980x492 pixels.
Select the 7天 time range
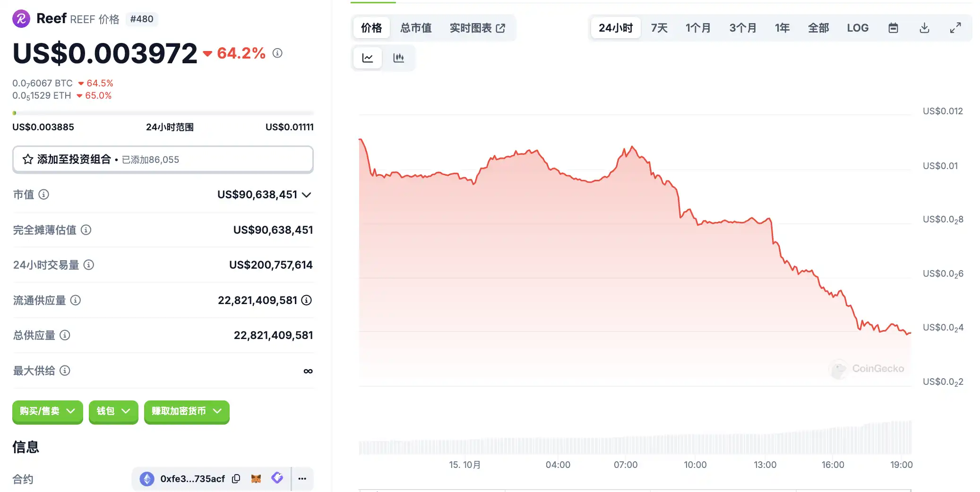659,28
